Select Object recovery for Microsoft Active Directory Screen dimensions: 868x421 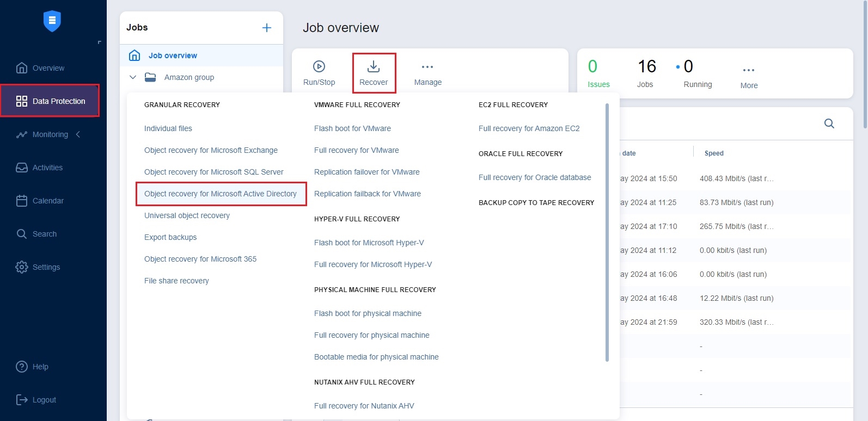click(221, 194)
